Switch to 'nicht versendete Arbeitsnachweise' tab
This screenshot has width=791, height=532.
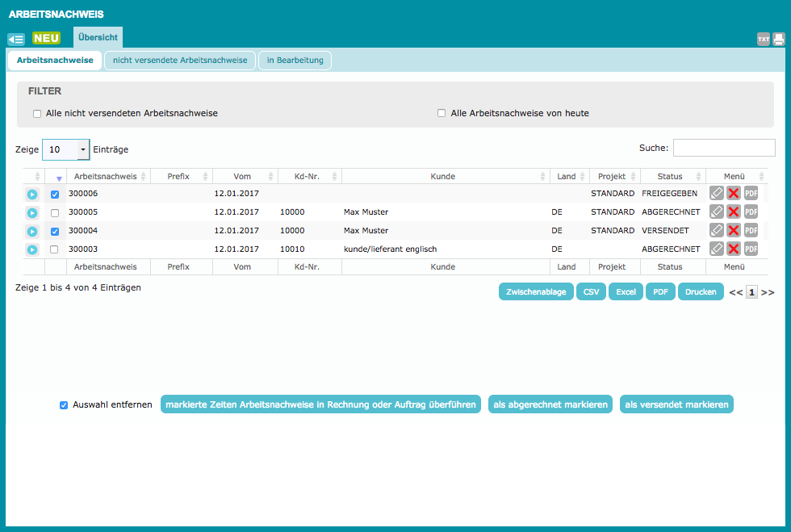click(x=180, y=61)
